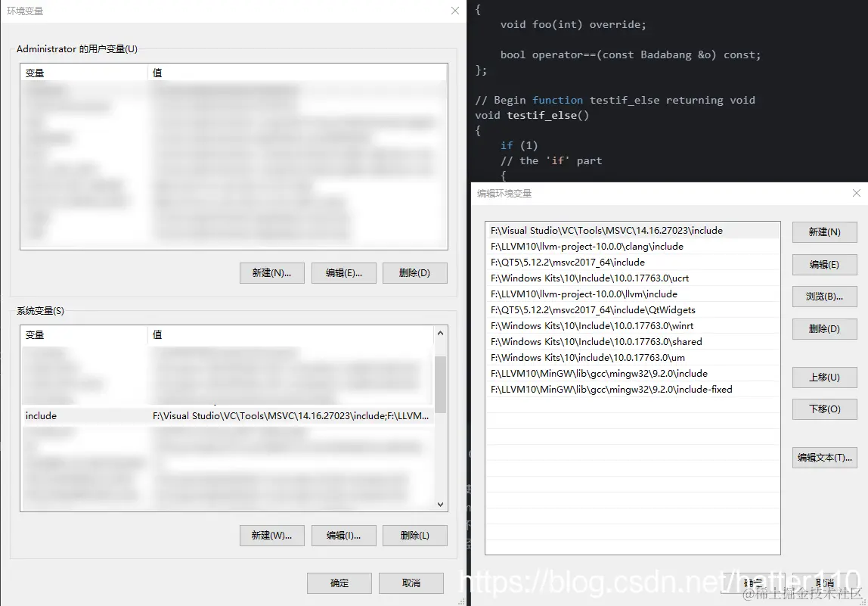
Task: Click 新建(N)... under user variables
Action: (271, 272)
